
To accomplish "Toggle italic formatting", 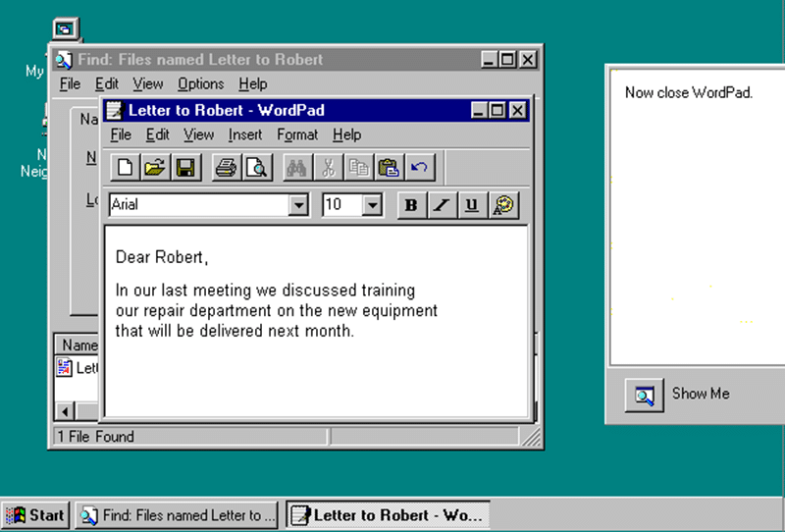I will pyautogui.click(x=443, y=205).
